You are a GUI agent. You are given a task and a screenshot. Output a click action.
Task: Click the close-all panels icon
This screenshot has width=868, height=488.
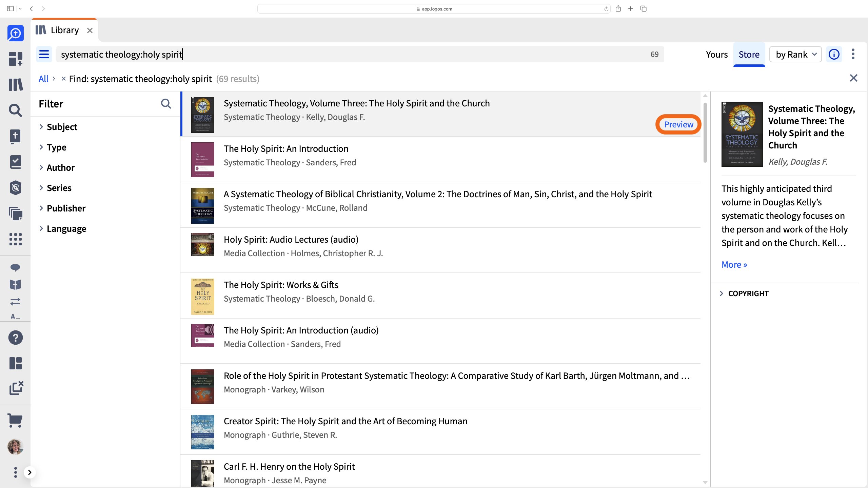[16, 388]
